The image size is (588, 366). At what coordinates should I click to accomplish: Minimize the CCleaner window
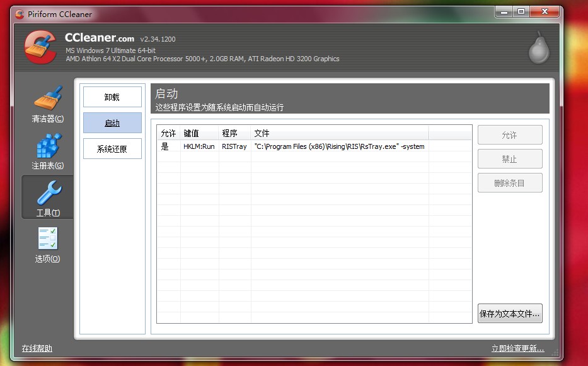click(x=504, y=11)
